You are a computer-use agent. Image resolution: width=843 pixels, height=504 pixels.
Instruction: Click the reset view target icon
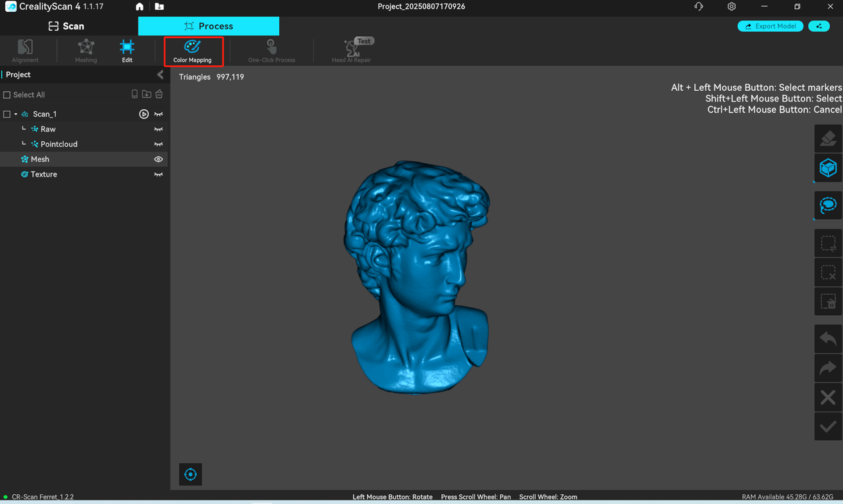coord(190,474)
